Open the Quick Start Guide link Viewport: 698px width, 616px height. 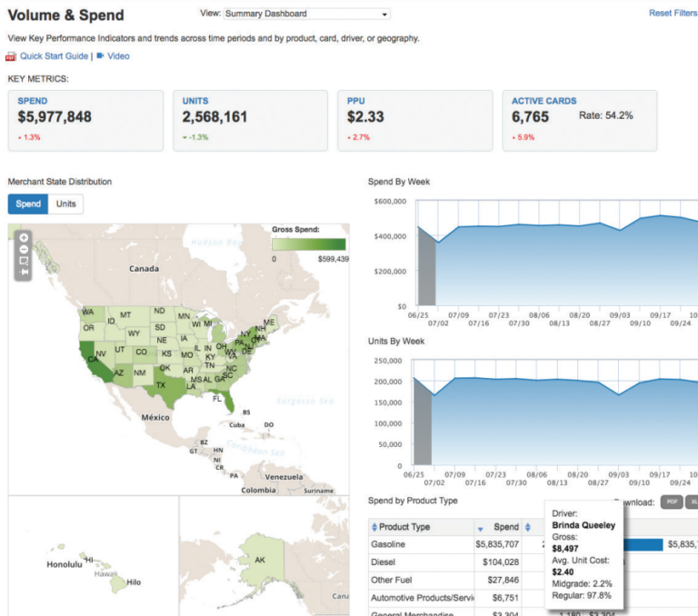click(x=54, y=56)
